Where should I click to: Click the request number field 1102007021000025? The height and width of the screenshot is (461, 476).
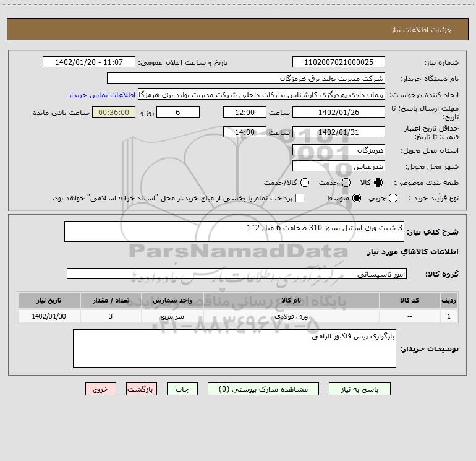(339, 62)
